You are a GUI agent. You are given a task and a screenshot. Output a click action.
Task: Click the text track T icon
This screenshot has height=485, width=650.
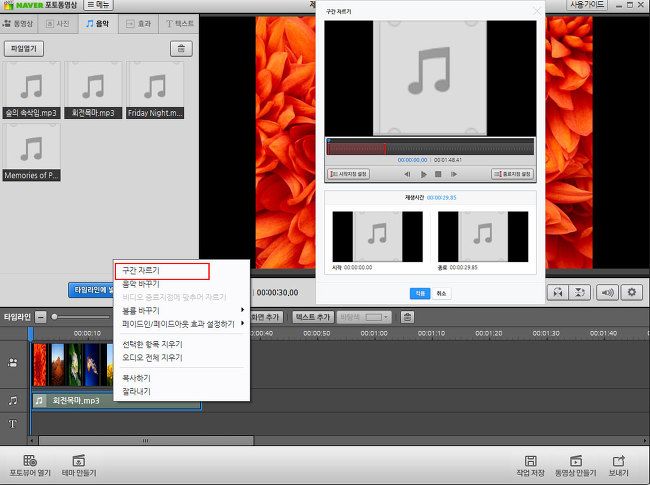click(x=13, y=424)
